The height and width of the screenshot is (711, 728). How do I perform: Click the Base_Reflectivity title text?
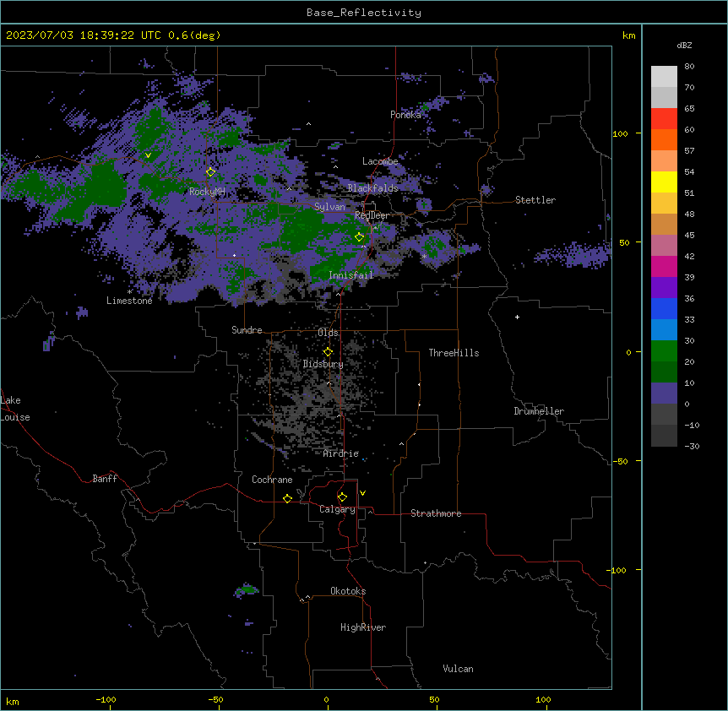(364, 13)
